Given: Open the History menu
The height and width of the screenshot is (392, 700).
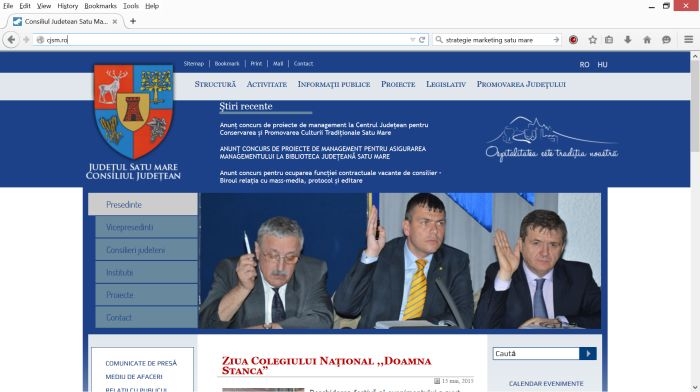Looking at the screenshot, I should pos(67,6).
